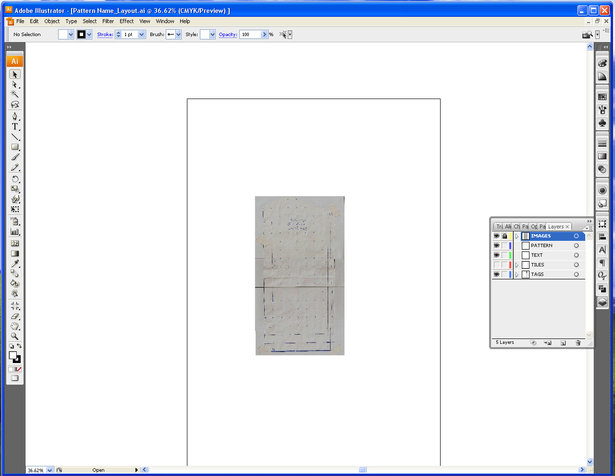Click the Opacity link label

pos(227,35)
